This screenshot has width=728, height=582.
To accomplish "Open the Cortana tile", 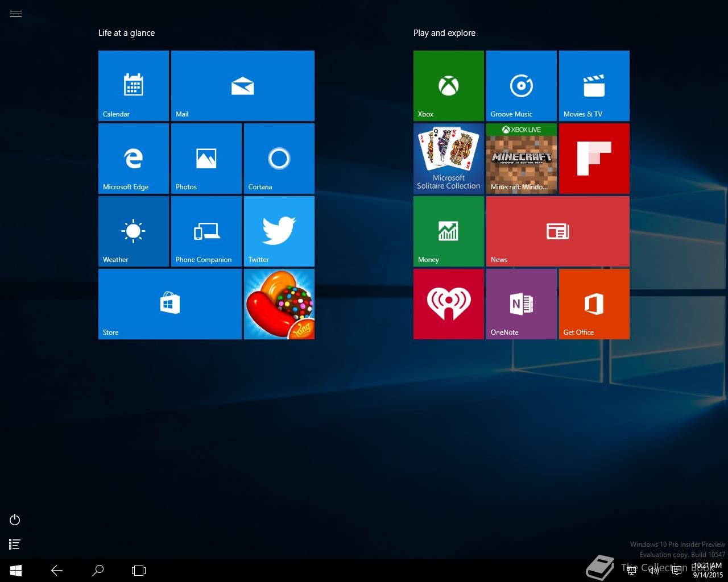I will point(279,159).
